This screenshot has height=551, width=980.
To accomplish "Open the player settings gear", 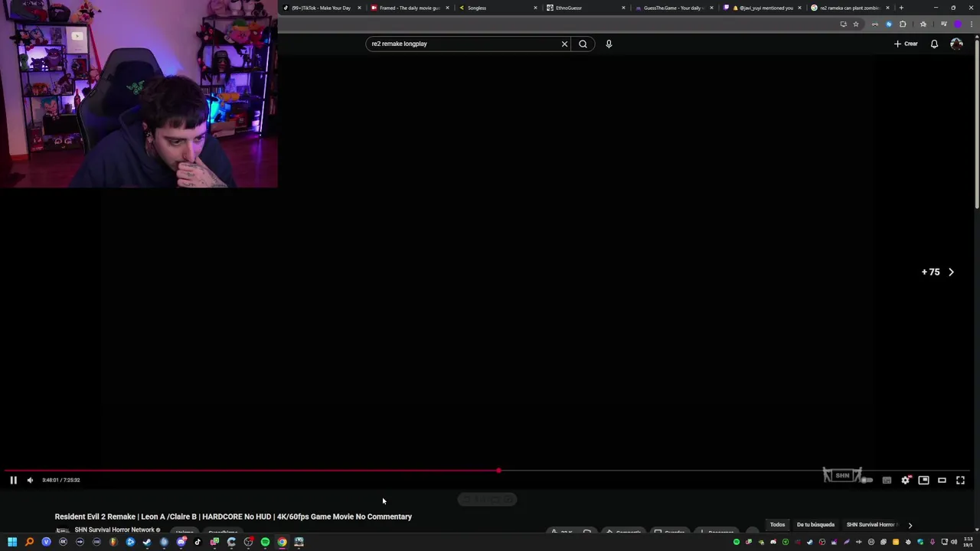I will click(x=906, y=480).
